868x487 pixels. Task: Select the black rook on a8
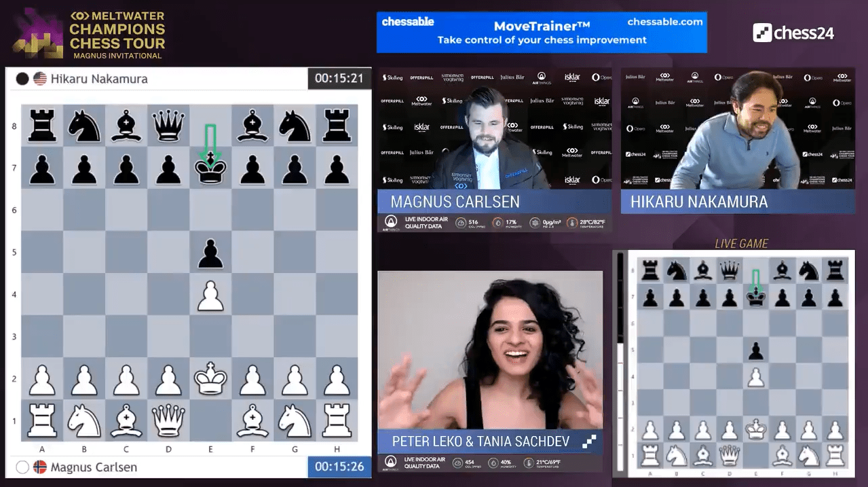pyautogui.click(x=42, y=127)
